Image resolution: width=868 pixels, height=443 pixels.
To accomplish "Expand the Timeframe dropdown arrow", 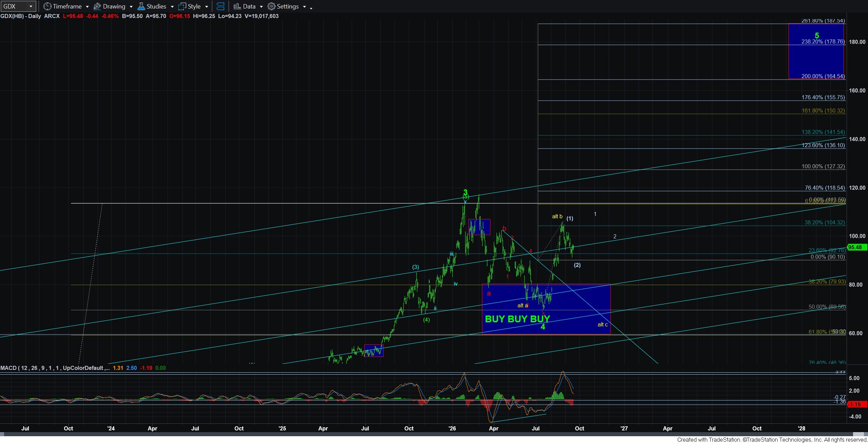I will 87,7.
